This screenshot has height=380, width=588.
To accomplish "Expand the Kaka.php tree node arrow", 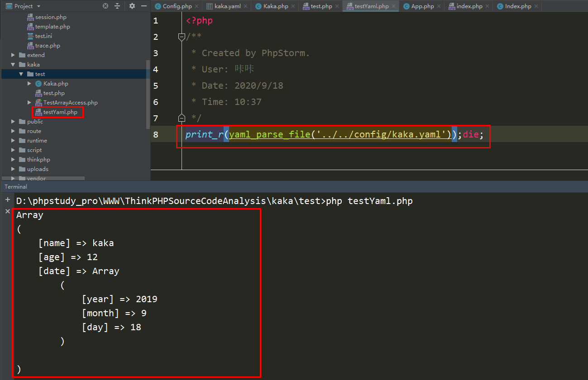I will pos(29,84).
